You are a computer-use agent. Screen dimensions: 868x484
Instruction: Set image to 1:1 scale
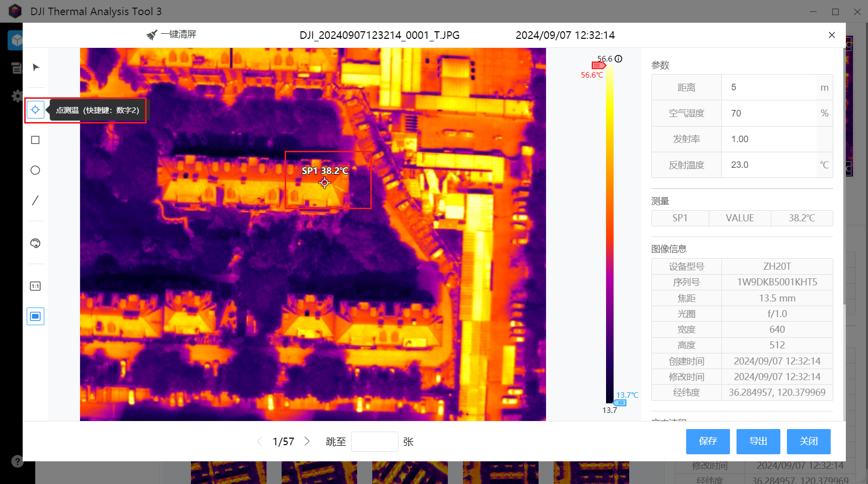35,286
